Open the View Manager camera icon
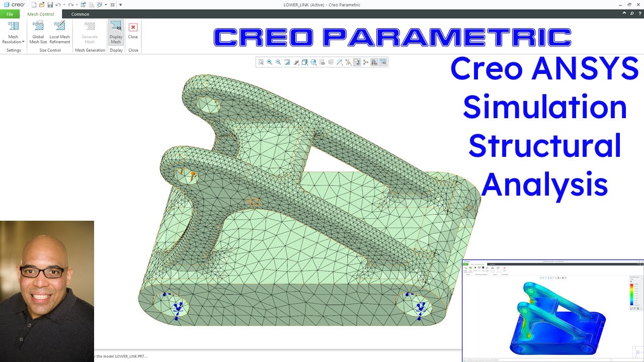The width and height of the screenshot is (644, 362). [x=322, y=62]
